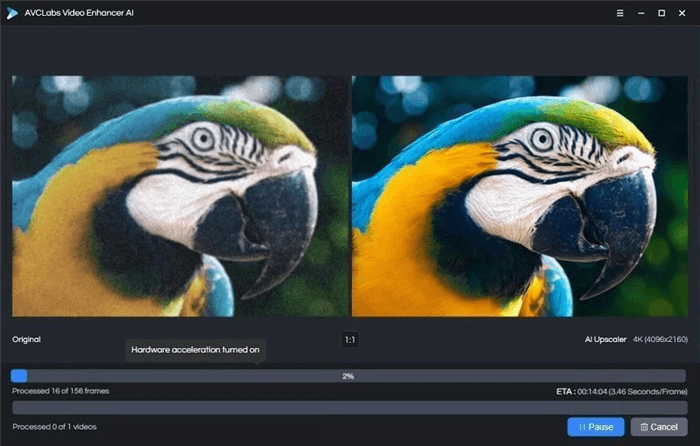Pause the video processing
Viewport: 700px width, 446px height.
(x=595, y=427)
